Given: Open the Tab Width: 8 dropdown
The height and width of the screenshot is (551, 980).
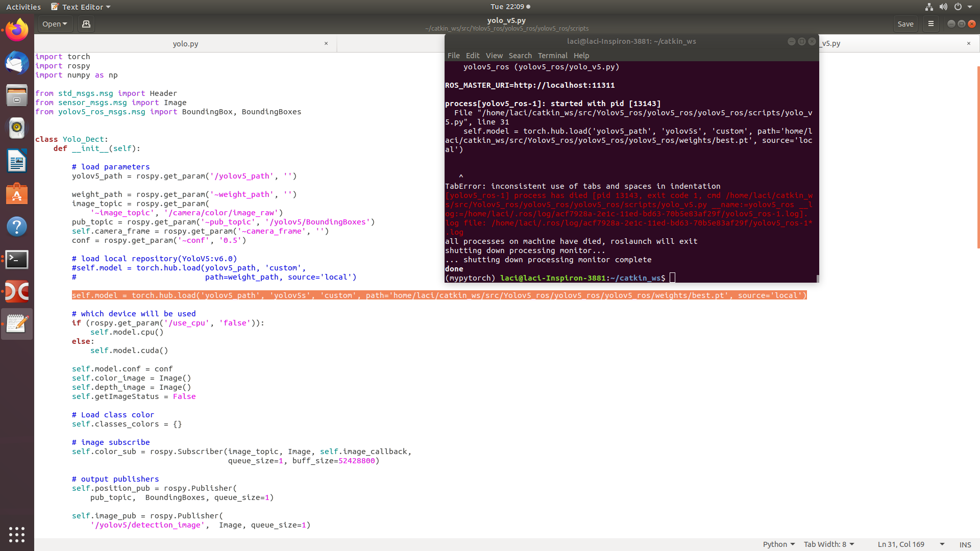Looking at the screenshot, I should pos(828,544).
